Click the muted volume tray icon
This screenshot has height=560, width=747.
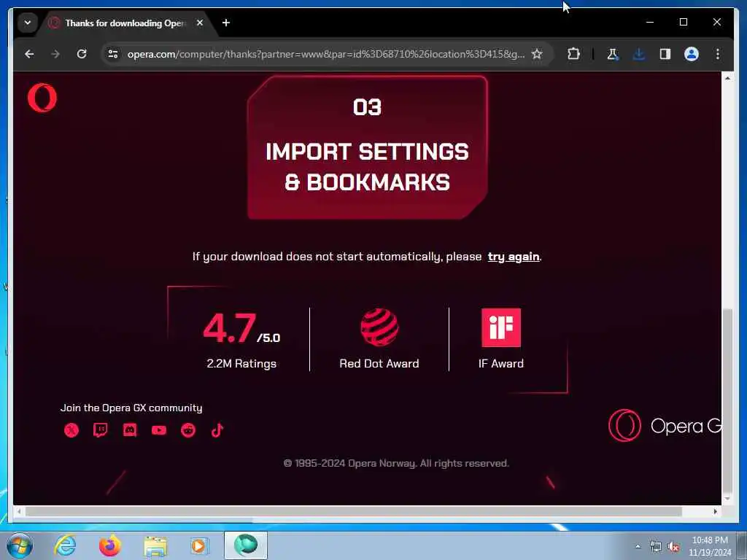pos(673,547)
